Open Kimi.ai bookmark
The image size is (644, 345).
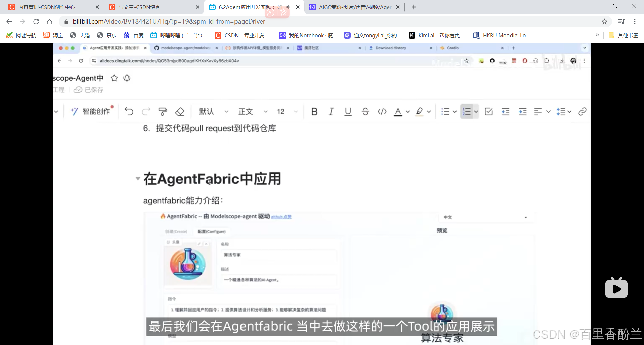tap(436, 35)
